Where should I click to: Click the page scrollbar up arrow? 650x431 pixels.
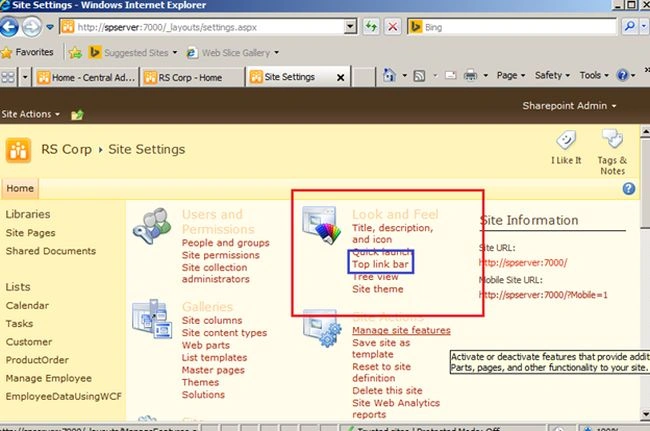click(x=645, y=132)
